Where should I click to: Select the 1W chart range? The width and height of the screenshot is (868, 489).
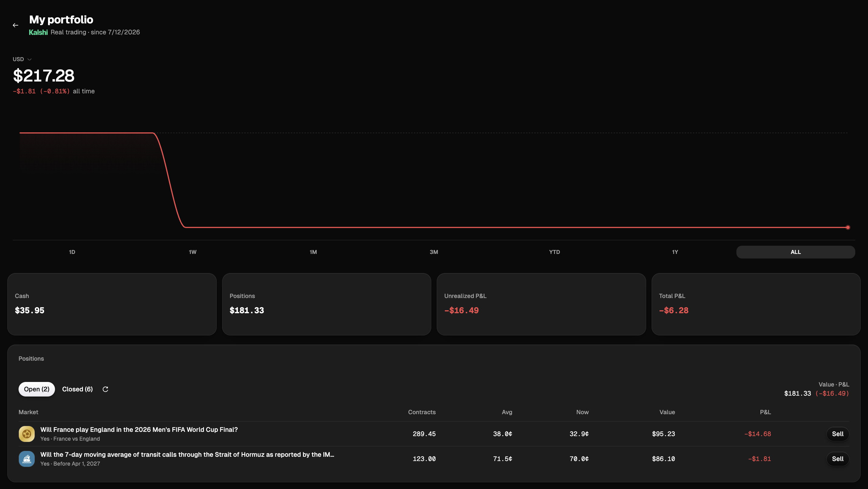coord(192,252)
